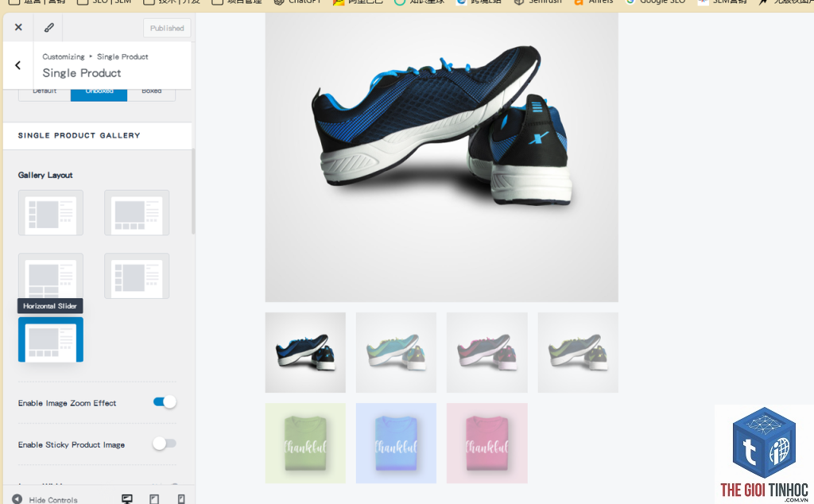Choose the gallery layout with left vertical thumbnails
The width and height of the screenshot is (814, 504).
[x=51, y=213]
